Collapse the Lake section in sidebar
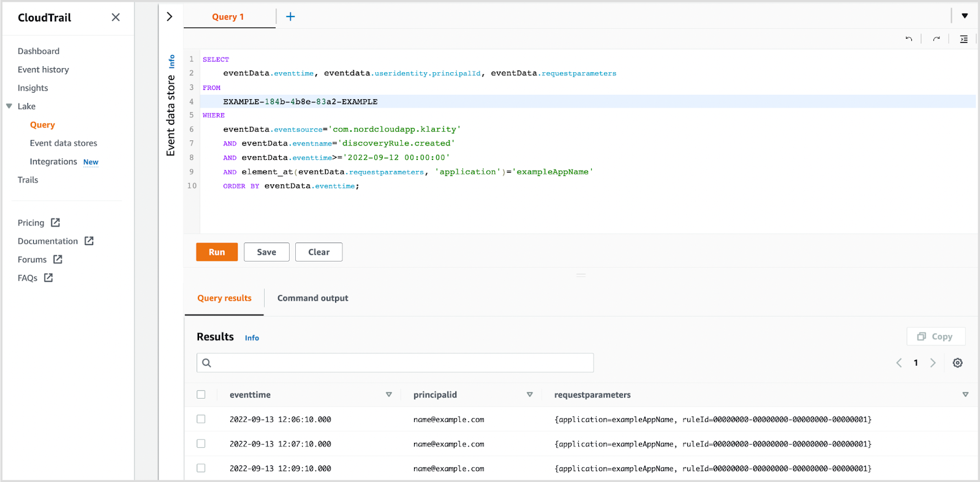 pos(9,107)
